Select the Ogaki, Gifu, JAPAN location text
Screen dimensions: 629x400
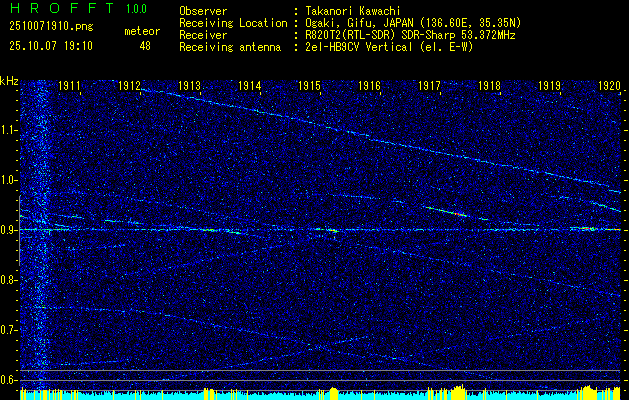pos(413,23)
